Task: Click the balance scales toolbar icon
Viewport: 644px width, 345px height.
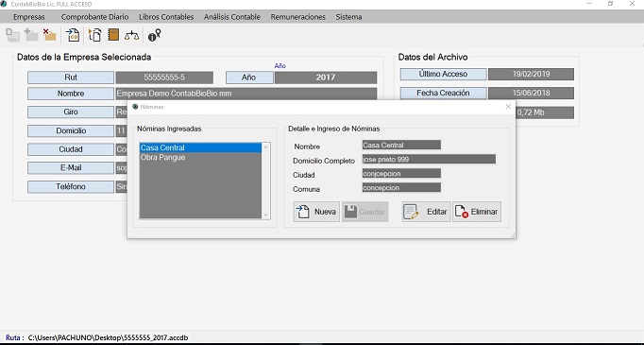Action: click(131, 35)
